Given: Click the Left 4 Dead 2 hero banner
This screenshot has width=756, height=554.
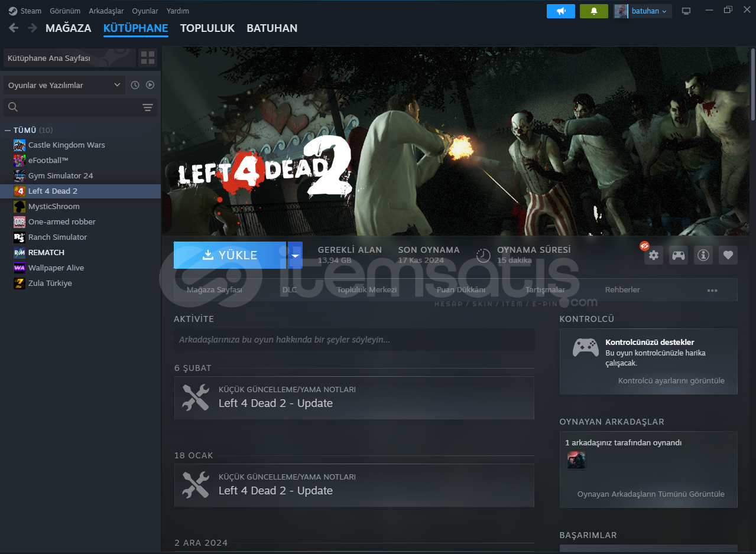Looking at the screenshot, I should 456,141.
